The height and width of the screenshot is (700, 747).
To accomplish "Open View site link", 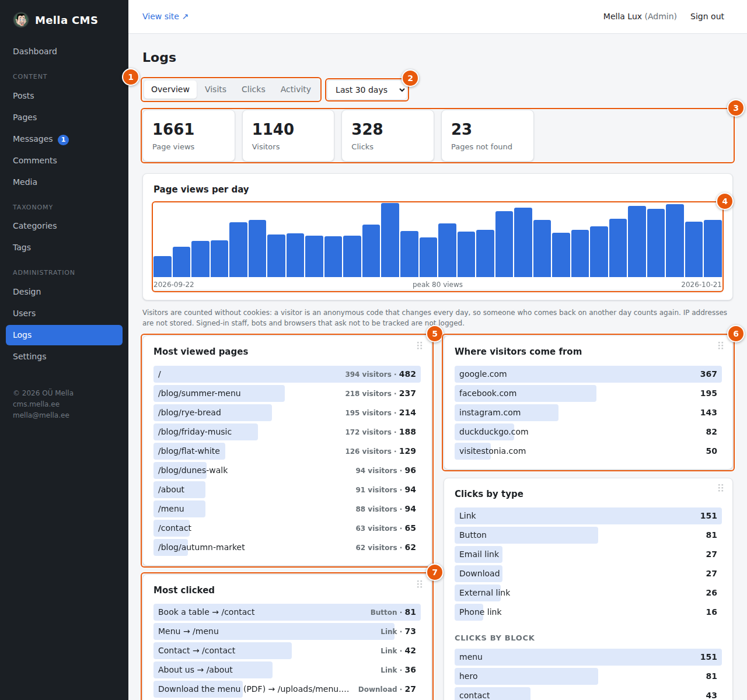I will point(165,16).
